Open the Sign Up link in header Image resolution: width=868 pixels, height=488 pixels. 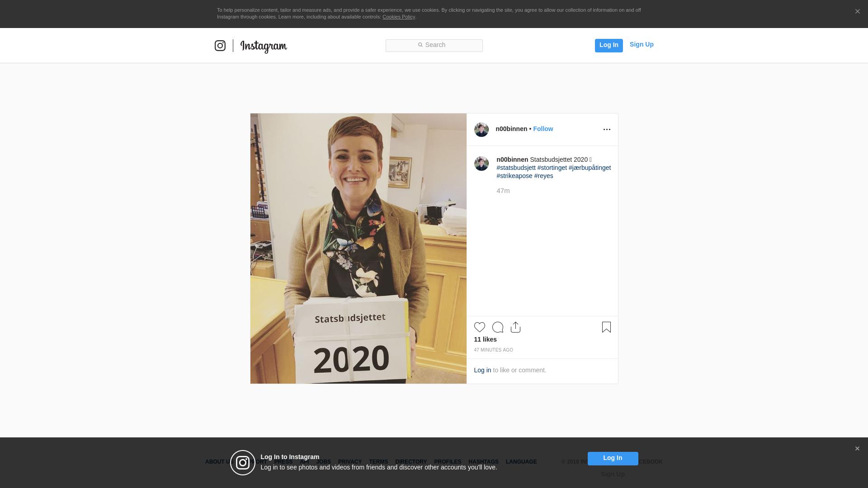click(642, 44)
